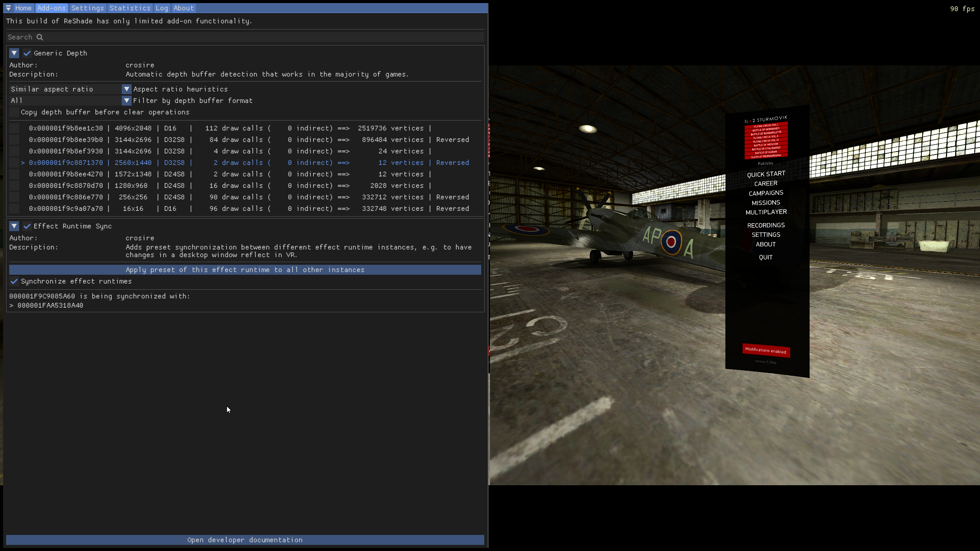Focus the add-on Search field
980x551 pixels.
pyautogui.click(x=245, y=37)
